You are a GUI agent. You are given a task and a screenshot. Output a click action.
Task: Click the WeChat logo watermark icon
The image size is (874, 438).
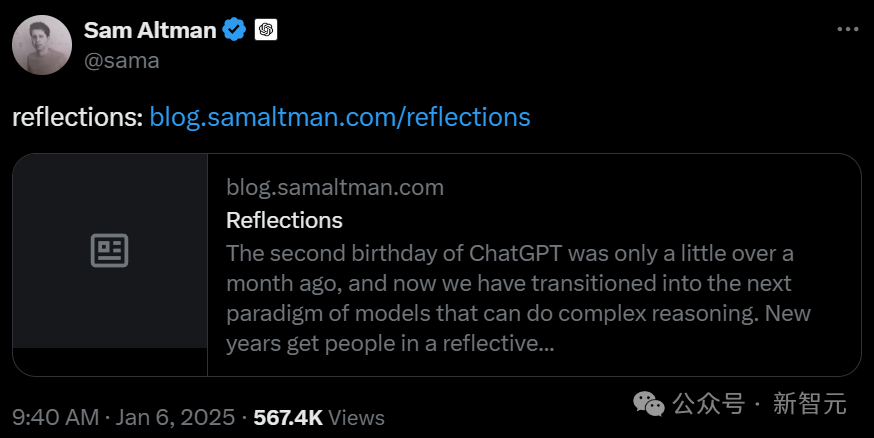point(650,404)
